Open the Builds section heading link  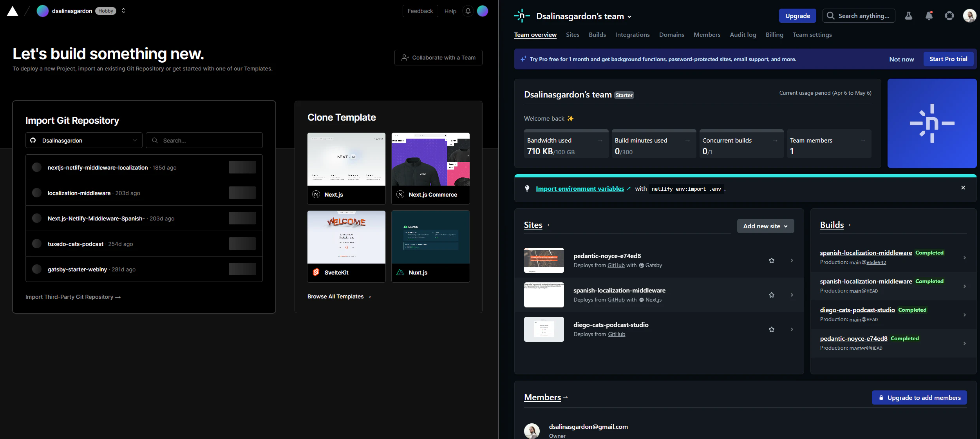coord(832,225)
